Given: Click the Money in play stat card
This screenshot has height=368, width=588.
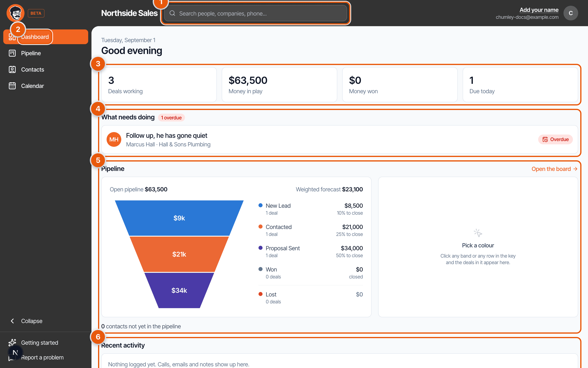Looking at the screenshot, I should pos(280,85).
